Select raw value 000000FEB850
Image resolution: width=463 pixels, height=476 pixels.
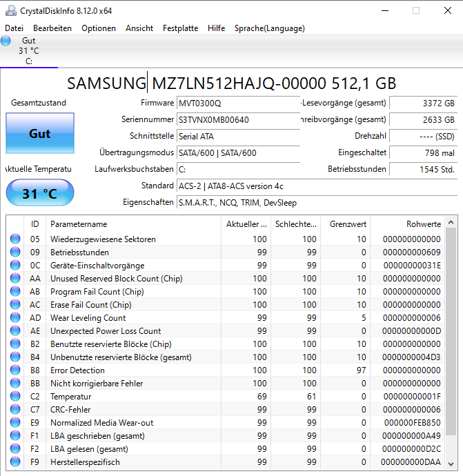point(413,423)
